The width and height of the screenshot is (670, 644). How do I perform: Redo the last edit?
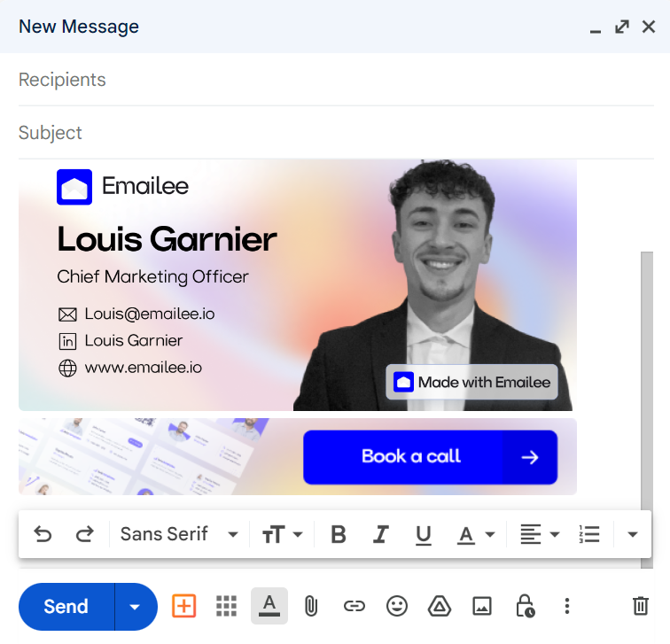(84, 534)
